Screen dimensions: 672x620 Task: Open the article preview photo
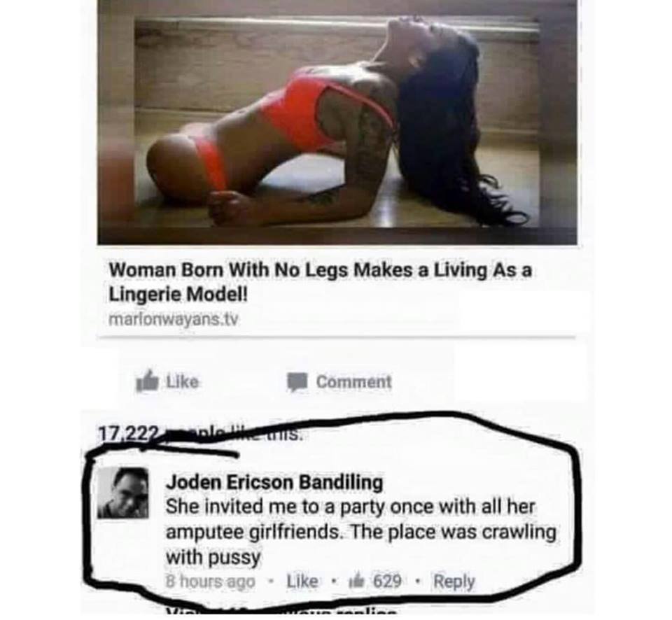click(337, 122)
